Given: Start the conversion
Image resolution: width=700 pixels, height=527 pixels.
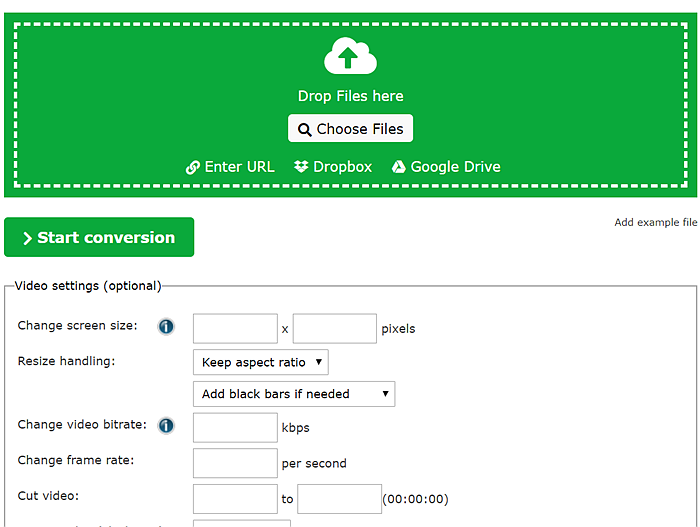Looking at the screenshot, I should coord(99,237).
